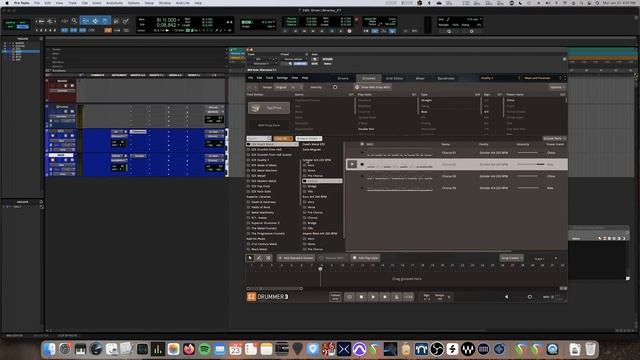Switch to the Drums tab
640x360 pixels.
coord(343,78)
